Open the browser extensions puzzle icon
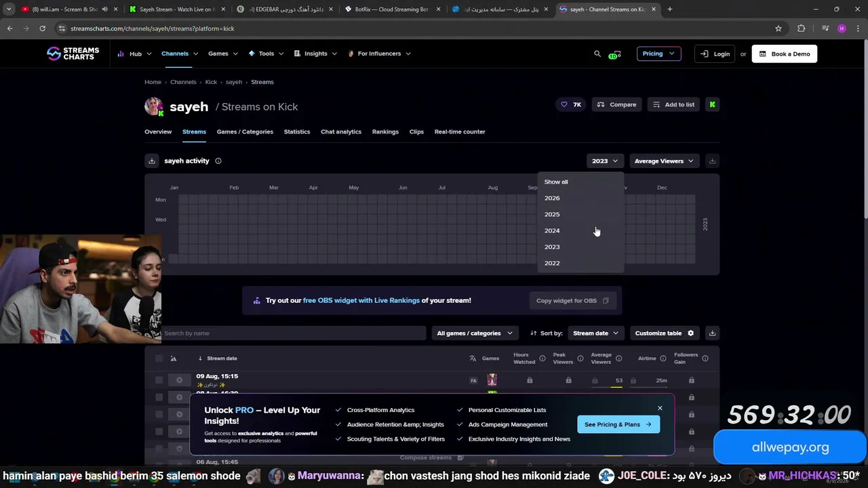Screen dimensions: 868x488 [x=802, y=28]
